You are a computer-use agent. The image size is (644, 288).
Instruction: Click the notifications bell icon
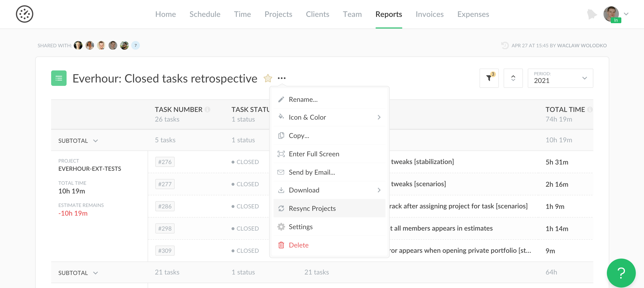(591, 14)
